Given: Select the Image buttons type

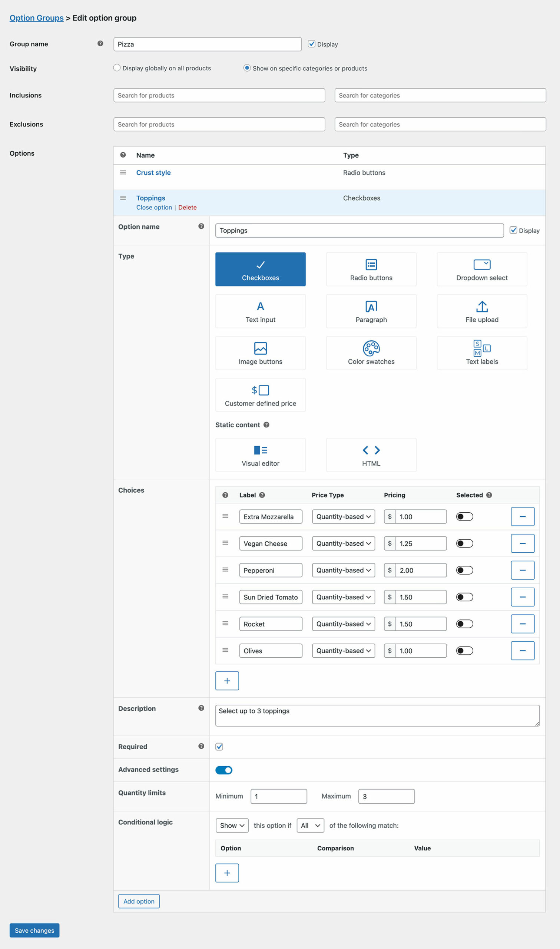Looking at the screenshot, I should [x=260, y=353].
